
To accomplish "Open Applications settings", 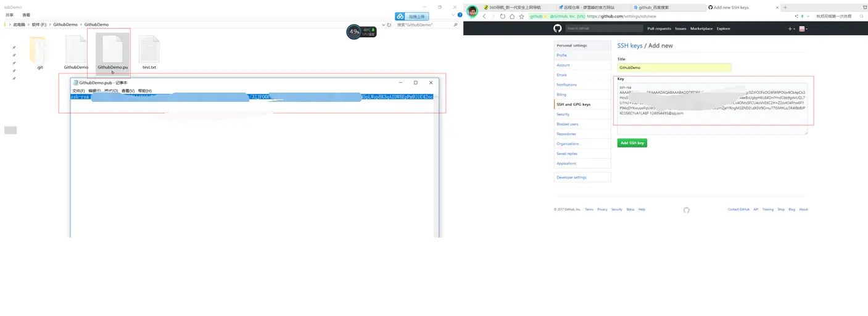I will tap(582, 164).
